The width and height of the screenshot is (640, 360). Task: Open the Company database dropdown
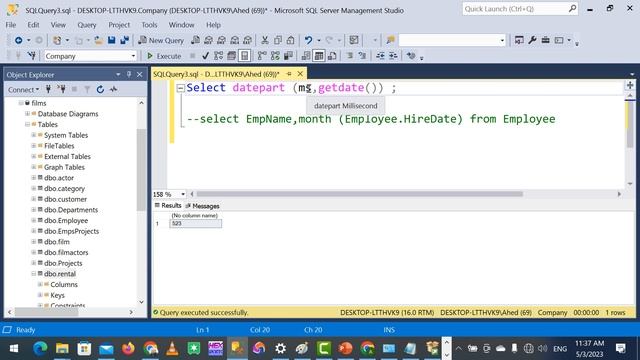coord(133,56)
